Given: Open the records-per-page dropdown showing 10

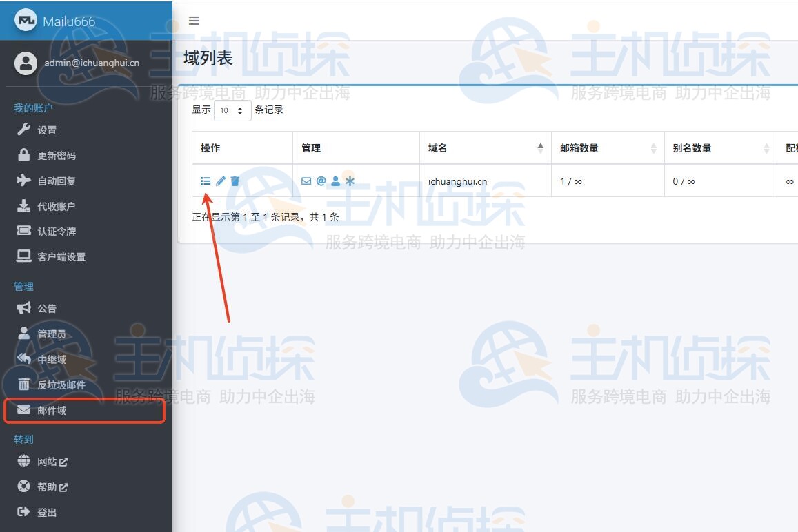Looking at the screenshot, I should click(232, 110).
